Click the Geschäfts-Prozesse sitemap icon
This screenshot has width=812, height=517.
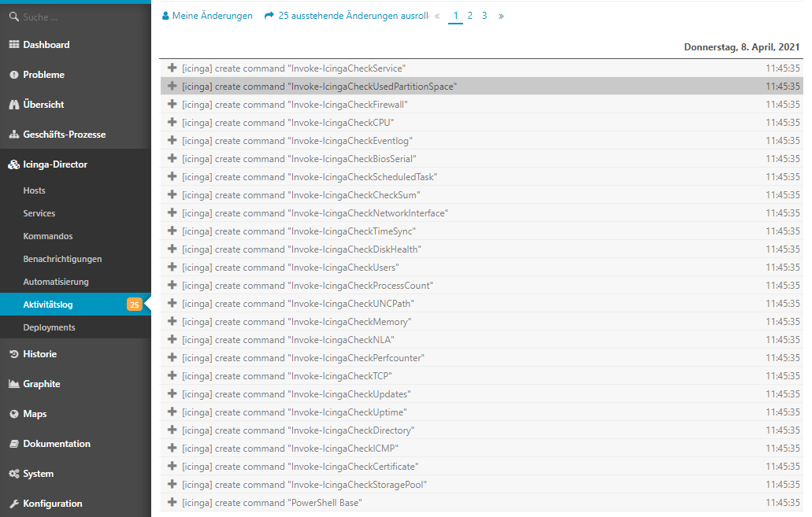click(13, 135)
